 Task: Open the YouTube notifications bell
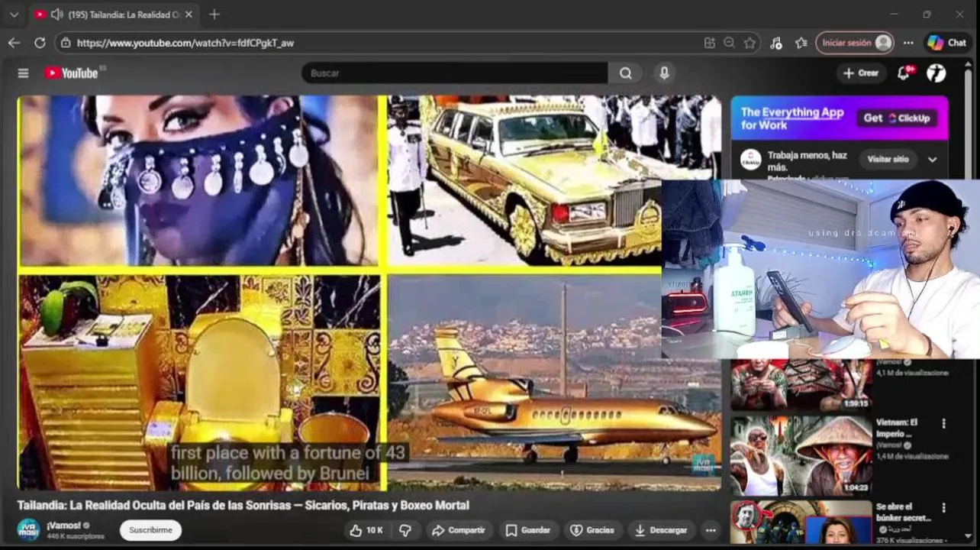point(904,73)
